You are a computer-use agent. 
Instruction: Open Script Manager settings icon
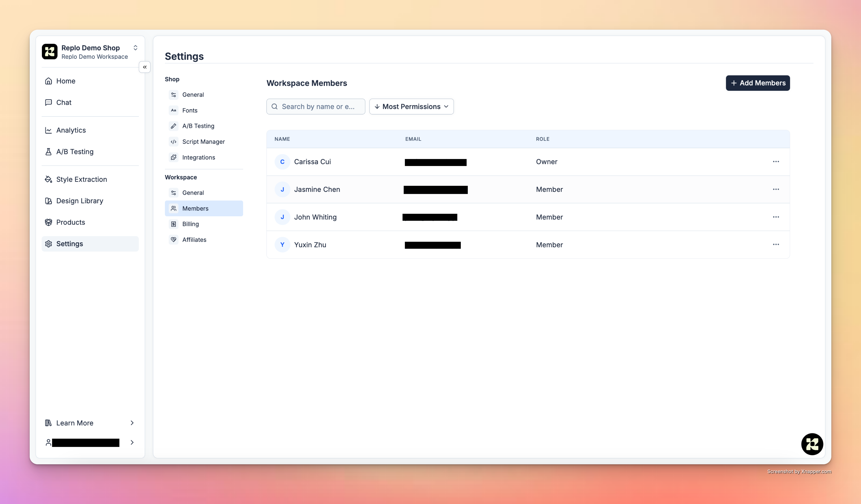pos(174,142)
